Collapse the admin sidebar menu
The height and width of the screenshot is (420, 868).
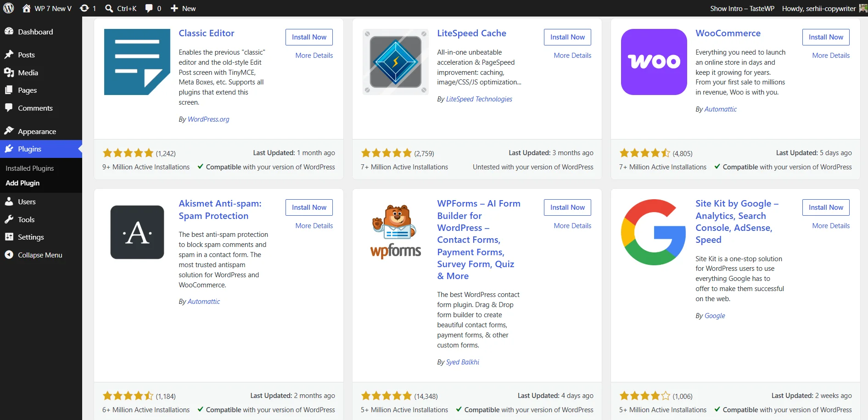(x=41, y=255)
